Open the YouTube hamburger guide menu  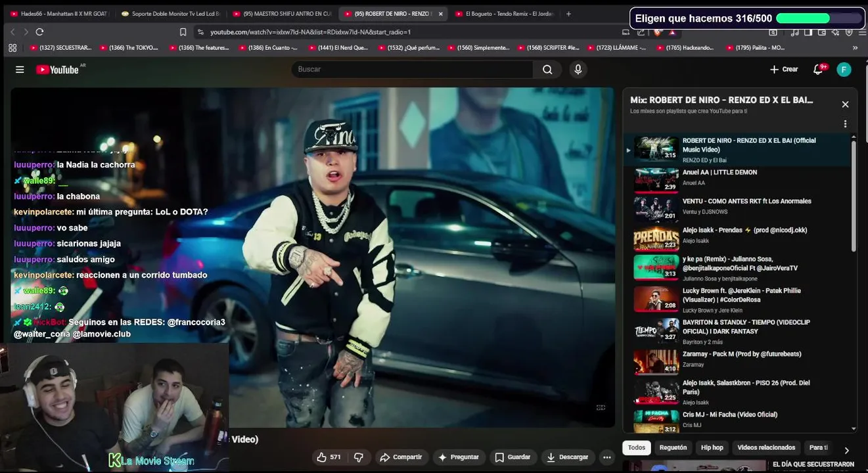pyautogui.click(x=20, y=70)
